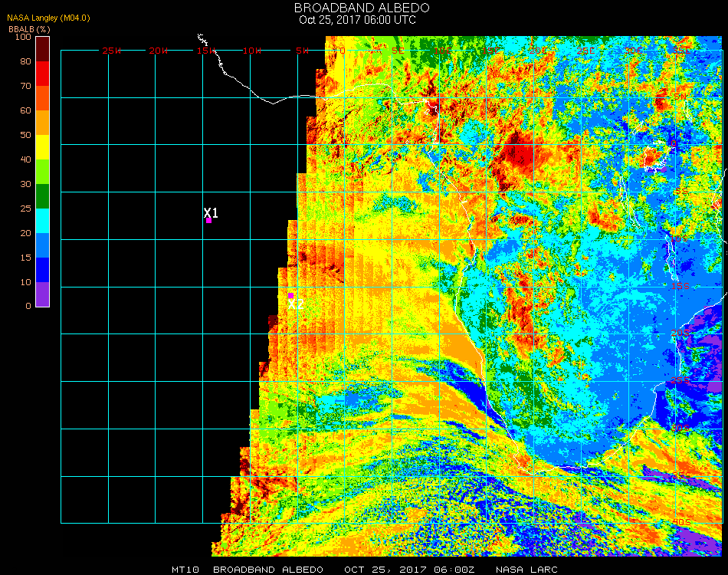Viewport: 728px width, 575px height.
Task: Click the legend value '25'
Action: (25, 209)
